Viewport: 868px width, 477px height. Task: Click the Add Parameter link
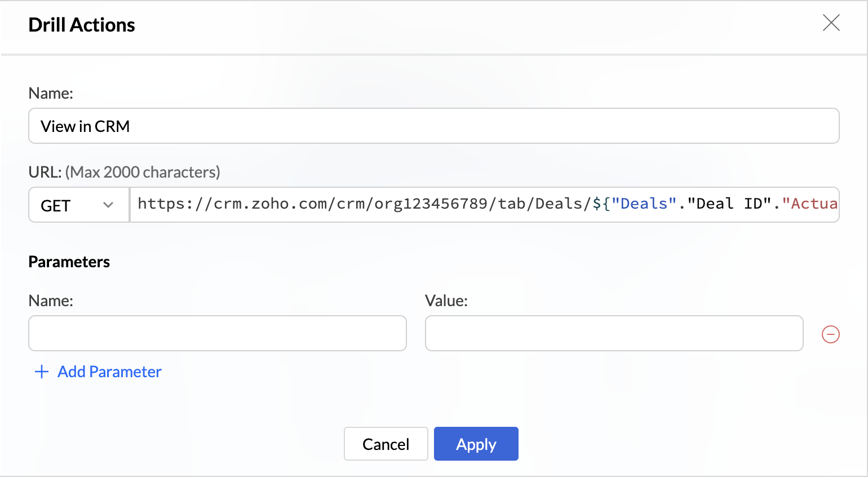(x=109, y=372)
